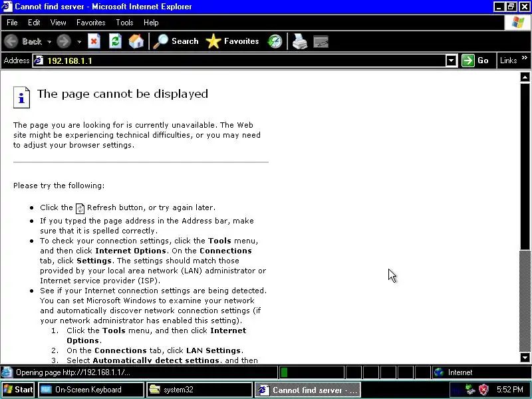
Task: Refresh the page using the toolbar icon
Action: (x=115, y=41)
